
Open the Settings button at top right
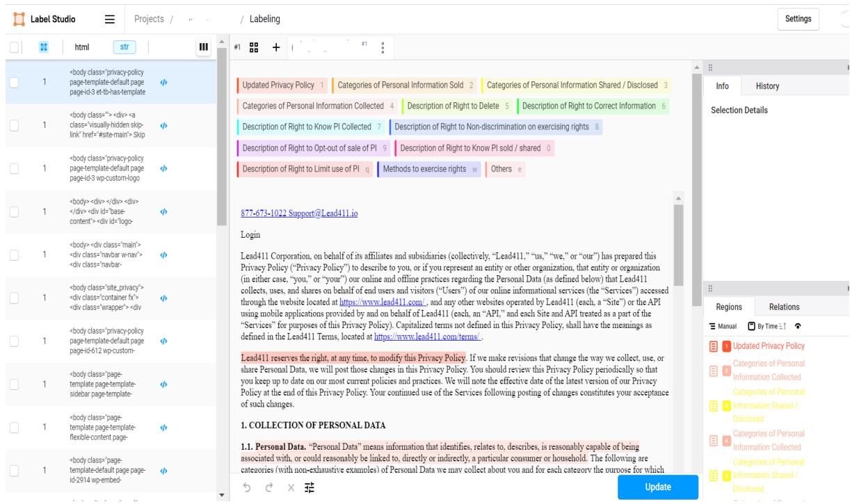point(798,19)
